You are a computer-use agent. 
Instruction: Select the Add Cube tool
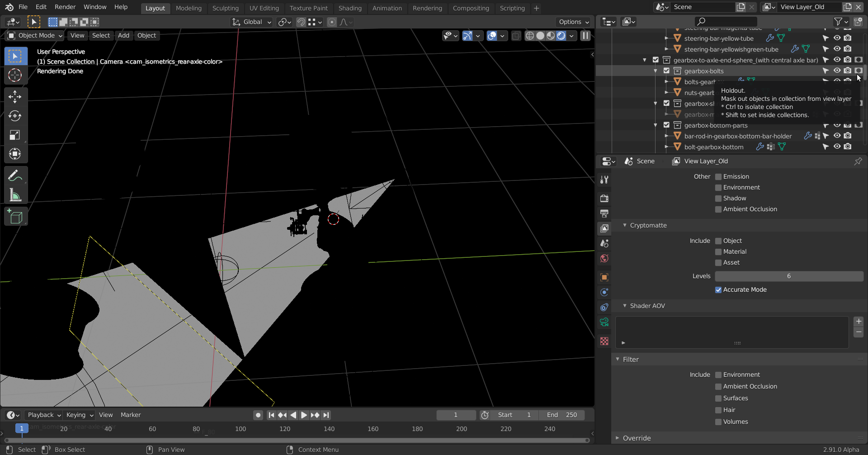(15, 217)
